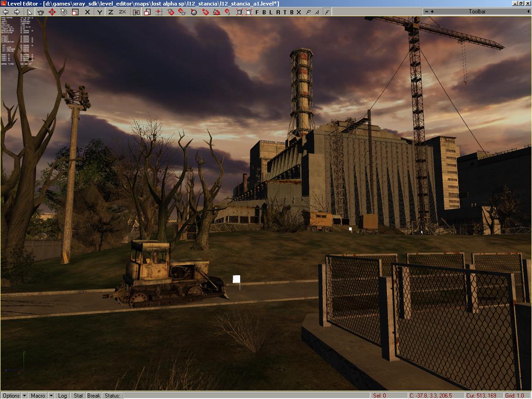Toggle the X axis constraint next to Y
The height and width of the screenshot is (399, 532).
[x=88, y=12]
